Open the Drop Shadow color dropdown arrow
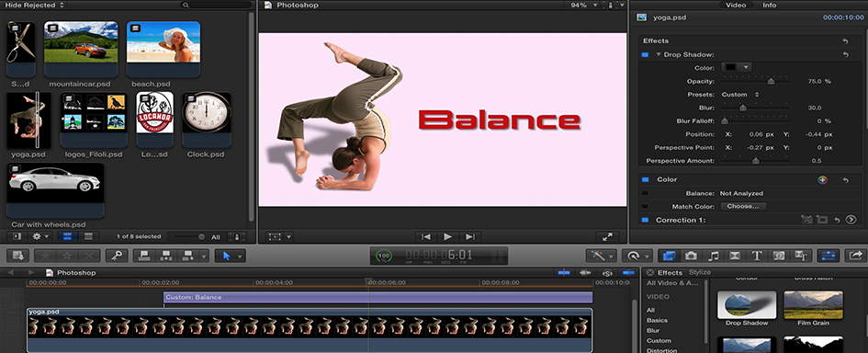 click(745, 68)
